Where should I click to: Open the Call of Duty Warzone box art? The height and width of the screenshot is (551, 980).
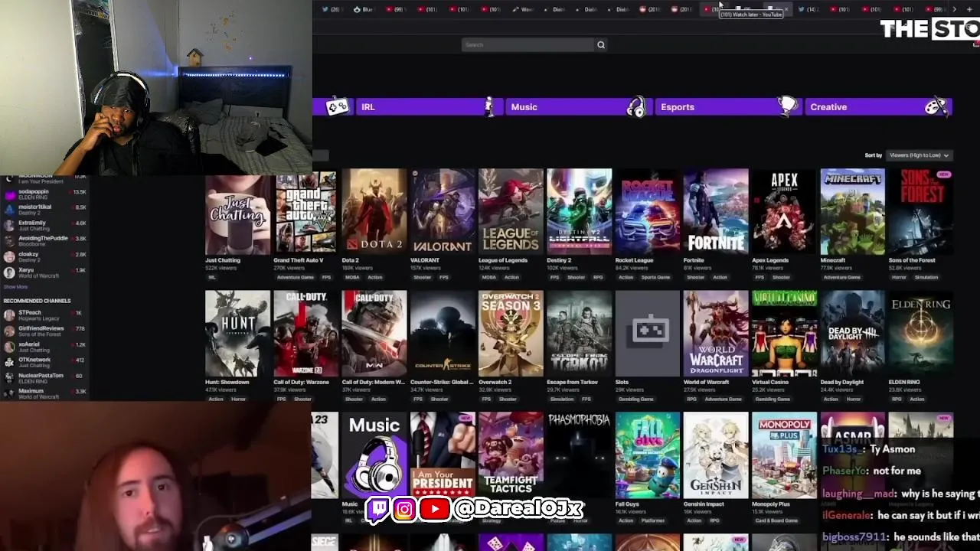305,334
